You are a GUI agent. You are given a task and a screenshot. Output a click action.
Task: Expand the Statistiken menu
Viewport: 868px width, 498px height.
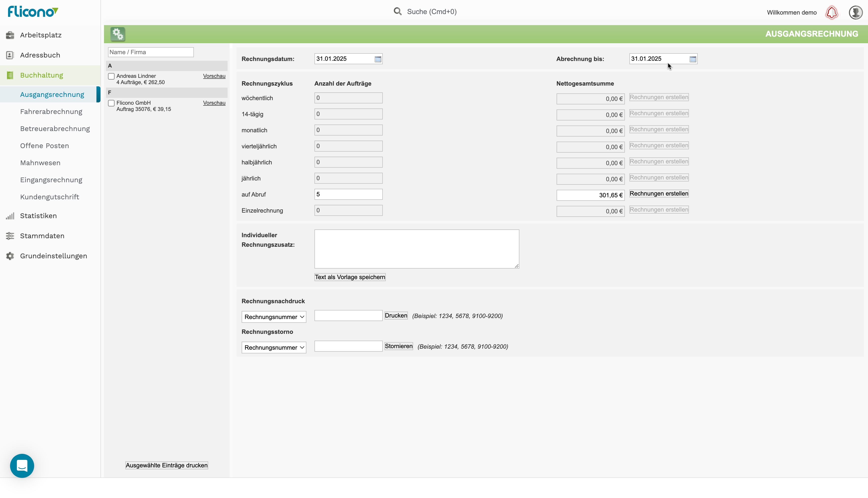coord(38,216)
